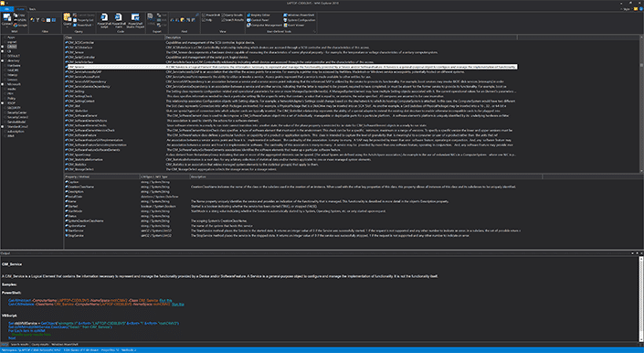Click the Output panel pin button
644x353 pixels.
[637, 253]
